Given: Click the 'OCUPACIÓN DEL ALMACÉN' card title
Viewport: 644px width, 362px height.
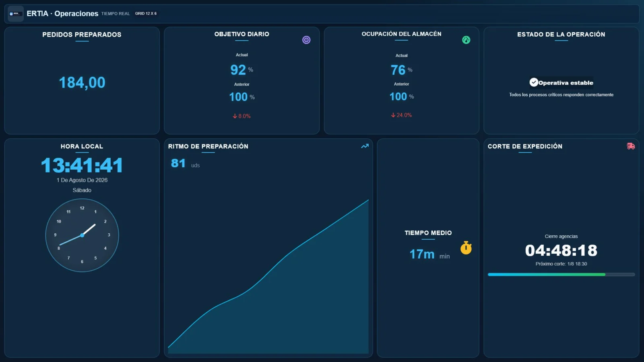Looking at the screenshot, I should pyautogui.click(x=401, y=34).
